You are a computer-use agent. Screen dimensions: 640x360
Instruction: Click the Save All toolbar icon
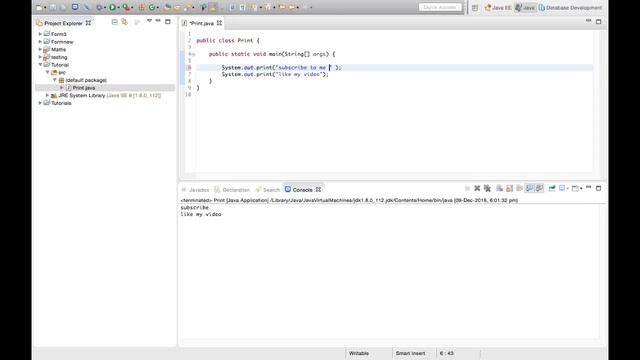(63, 7)
